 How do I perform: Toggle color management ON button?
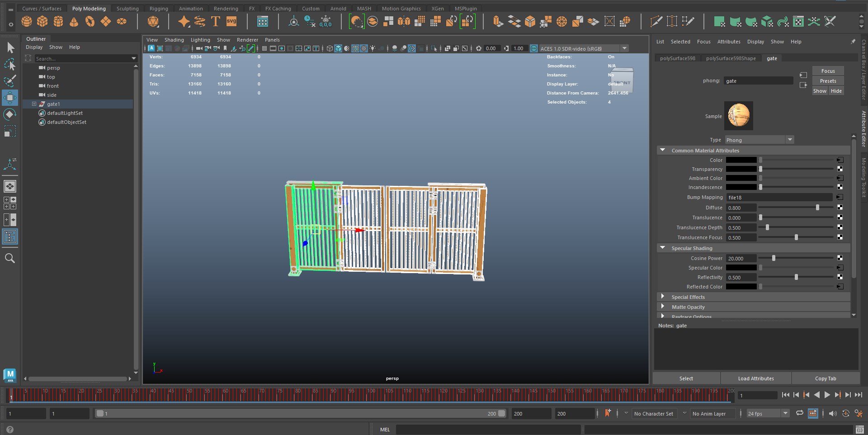pyautogui.click(x=534, y=48)
